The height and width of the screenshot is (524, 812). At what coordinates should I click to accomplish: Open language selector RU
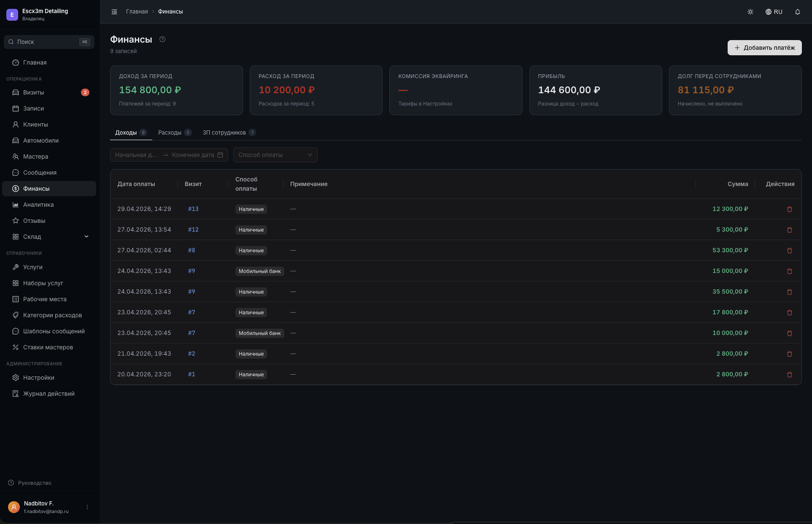774,12
